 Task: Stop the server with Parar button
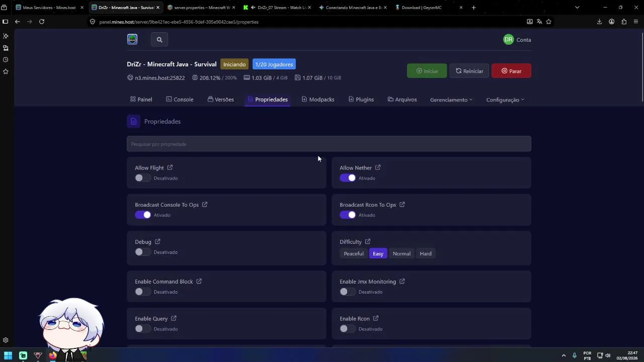click(x=511, y=71)
